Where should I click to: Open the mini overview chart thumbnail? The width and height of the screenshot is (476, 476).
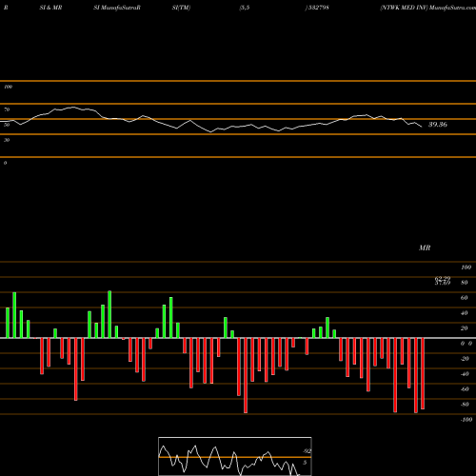(235, 456)
